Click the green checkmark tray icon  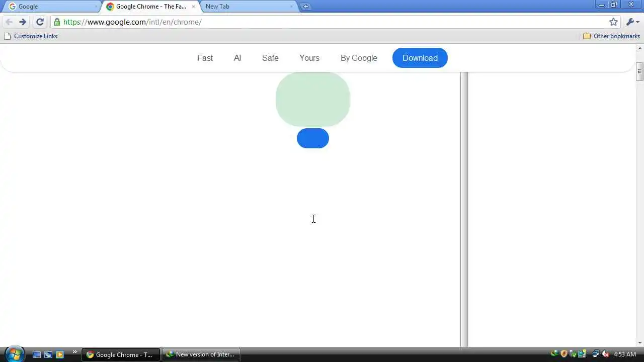pos(573,354)
